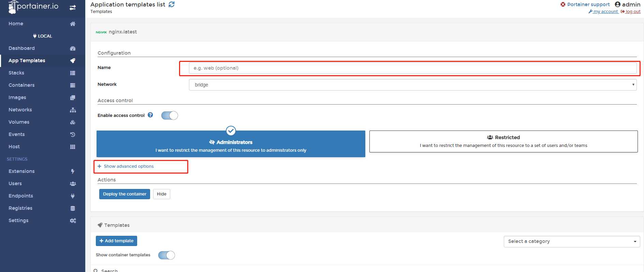
Task: Click the Portainer support lifebuoy icon
Action: coord(563,4)
